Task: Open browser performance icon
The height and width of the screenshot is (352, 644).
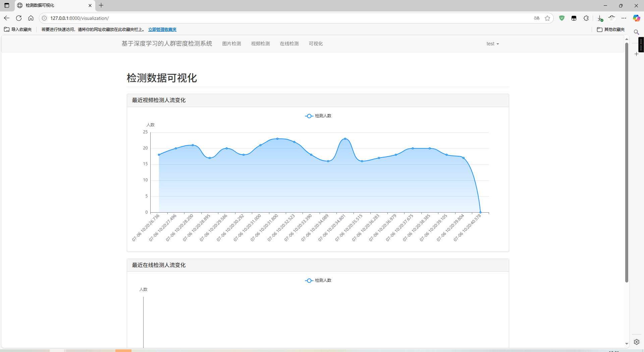Action: [x=612, y=18]
